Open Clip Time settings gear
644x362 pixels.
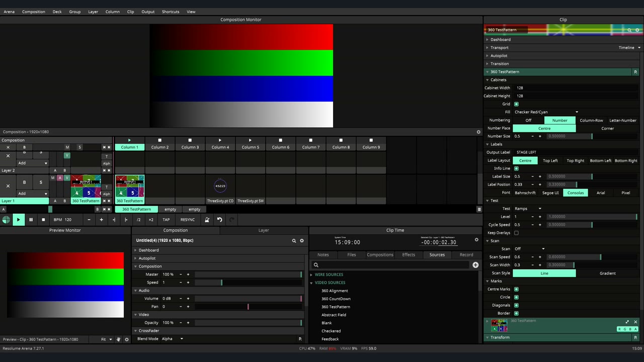[x=476, y=240]
